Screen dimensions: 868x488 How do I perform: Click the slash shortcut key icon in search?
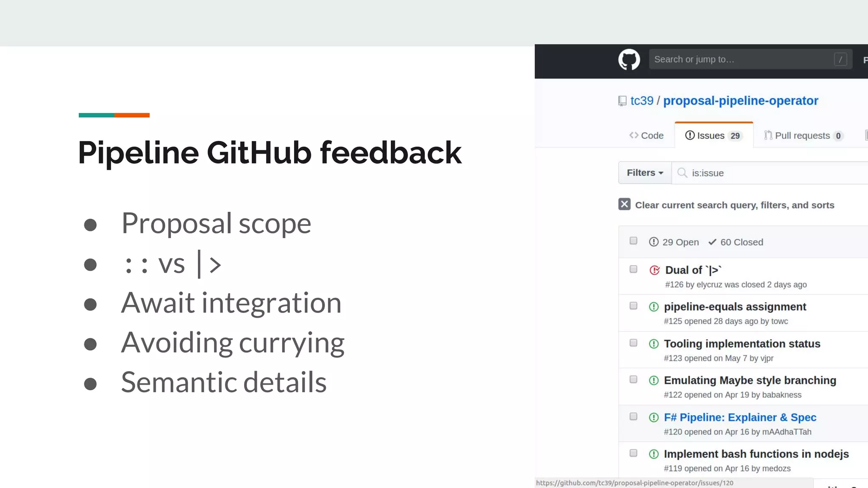click(840, 59)
